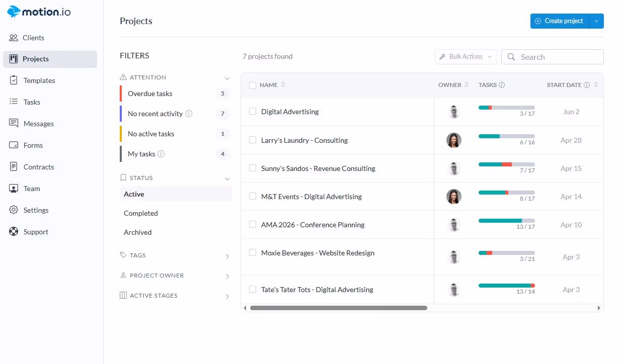Open the Clients sidebar icon
The width and height of the screenshot is (619, 364).
pos(14,38)
